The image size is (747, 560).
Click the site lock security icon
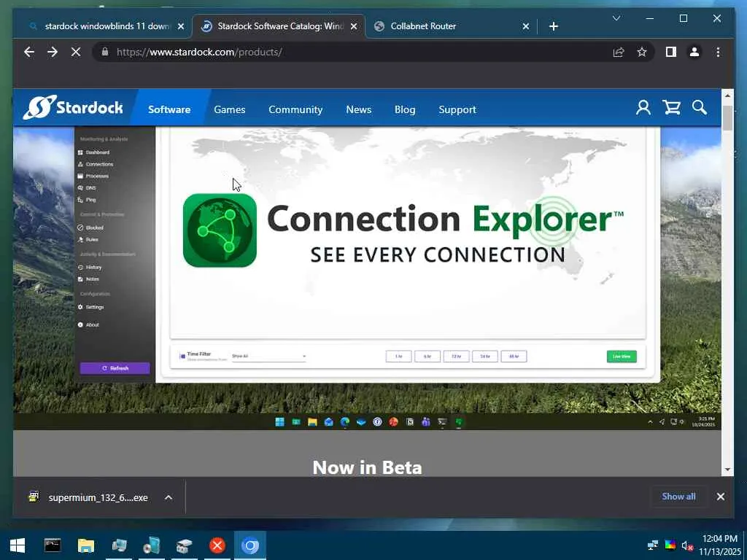(x=105, y=52)
